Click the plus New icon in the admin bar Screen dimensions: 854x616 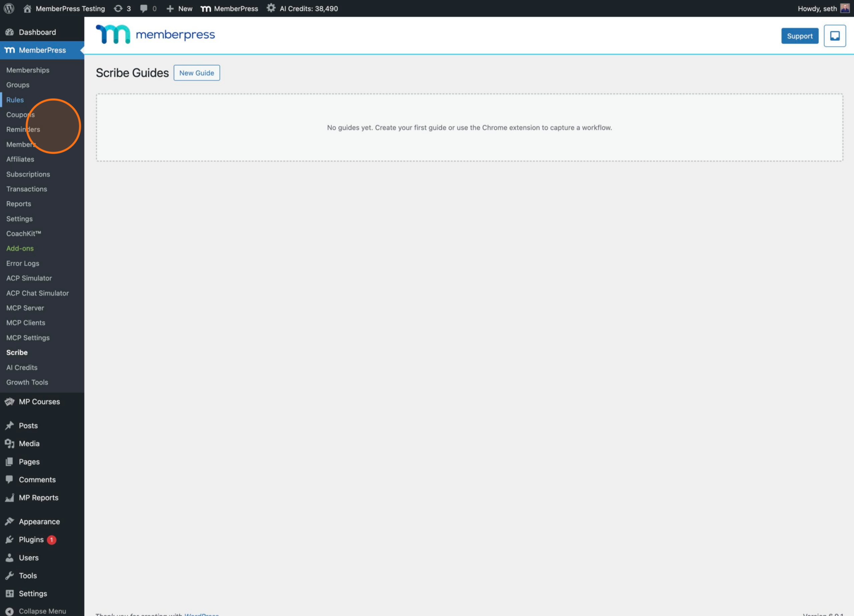coord(170,8)
